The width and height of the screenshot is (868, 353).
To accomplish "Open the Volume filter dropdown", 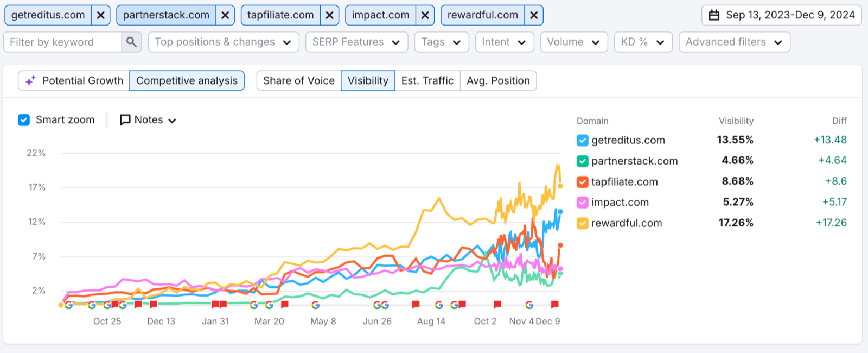I will point(573,42).
